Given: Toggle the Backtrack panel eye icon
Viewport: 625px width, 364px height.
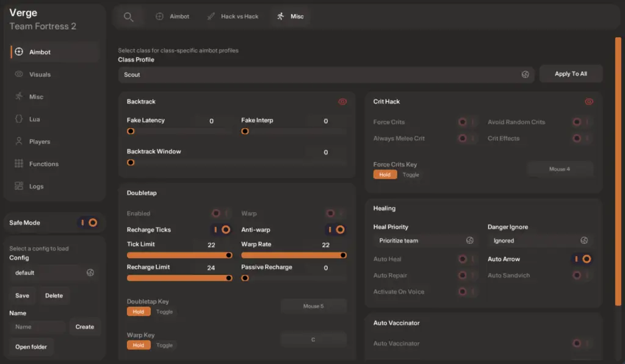Looking at the screenshot, I should 342,102.
